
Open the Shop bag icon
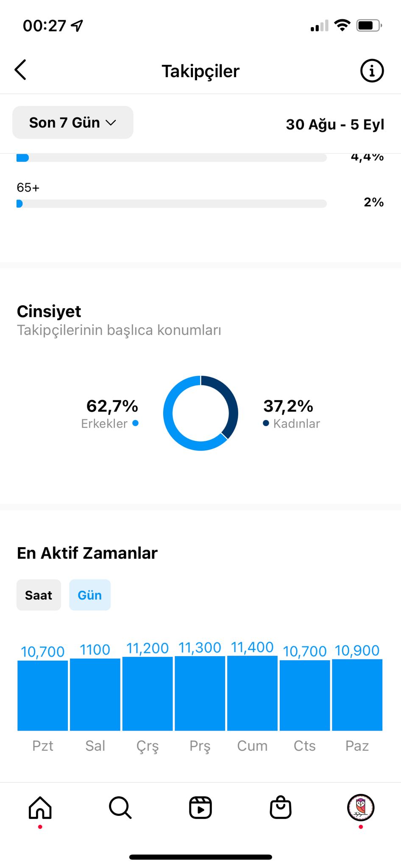(281, 807)
